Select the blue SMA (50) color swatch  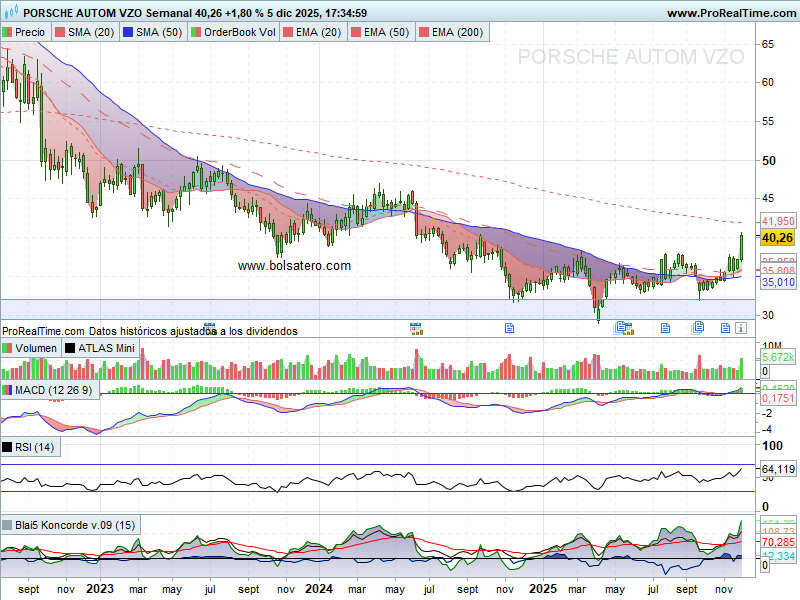pos(128,32)
